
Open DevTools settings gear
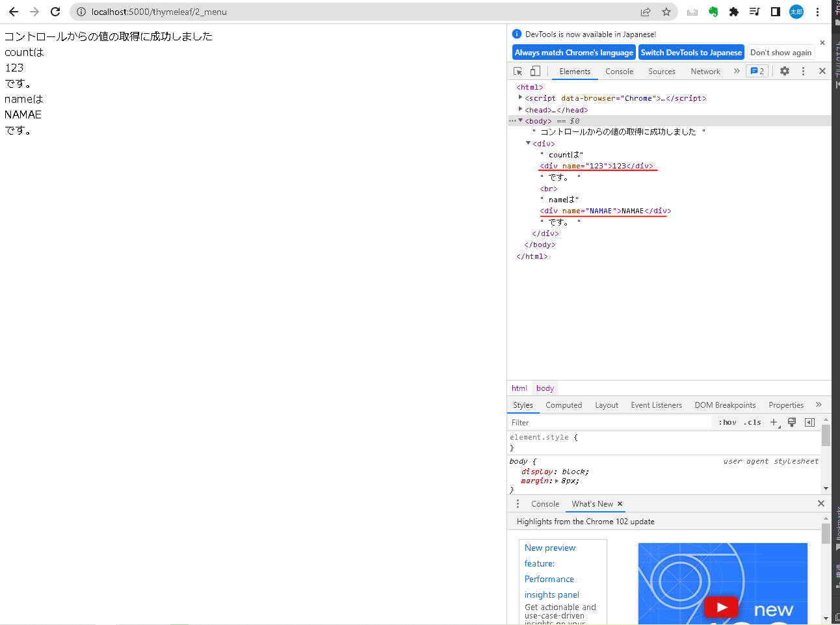[x=784, y=71]
